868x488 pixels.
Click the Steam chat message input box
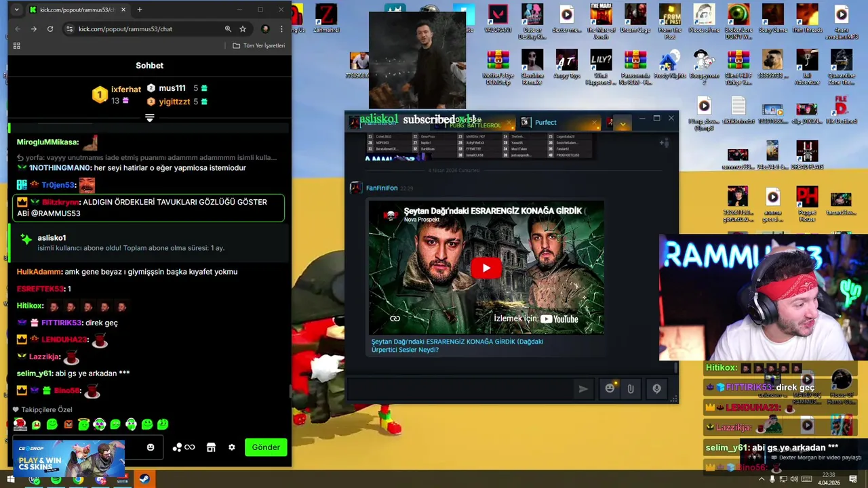point(461,388)
